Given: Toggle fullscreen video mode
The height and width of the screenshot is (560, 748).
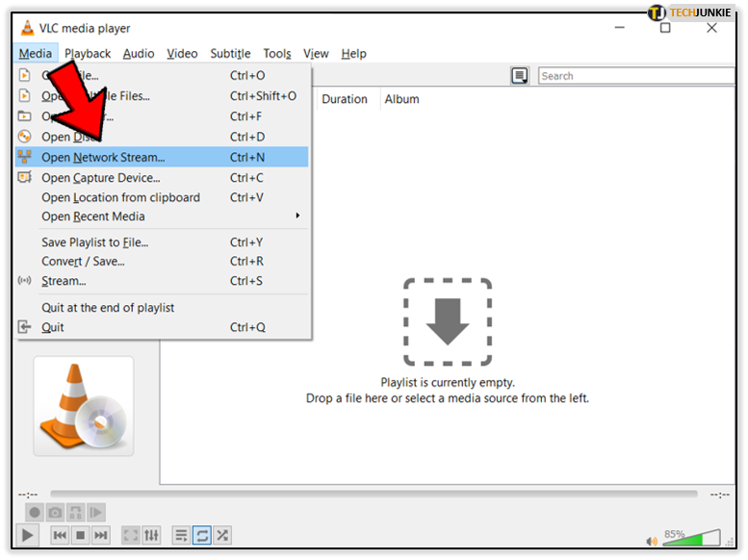Looking at the screenshot, I should pyautogui.click(x=131, y=535).
